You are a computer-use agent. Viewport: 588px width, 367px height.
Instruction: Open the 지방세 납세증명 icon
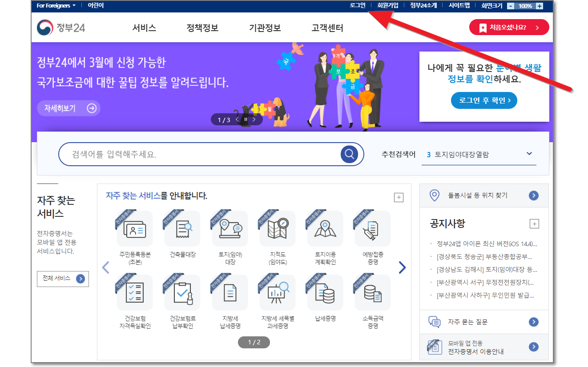(x=230, y=293)
